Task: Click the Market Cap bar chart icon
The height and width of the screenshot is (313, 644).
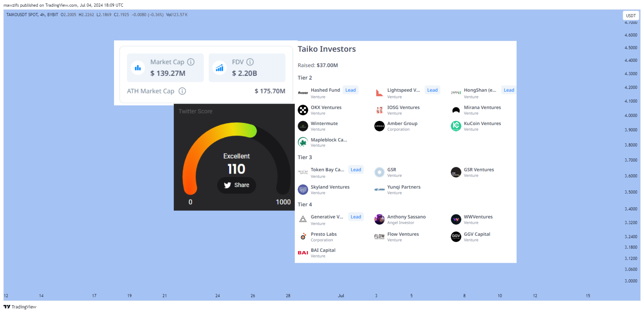Action: 138,68
